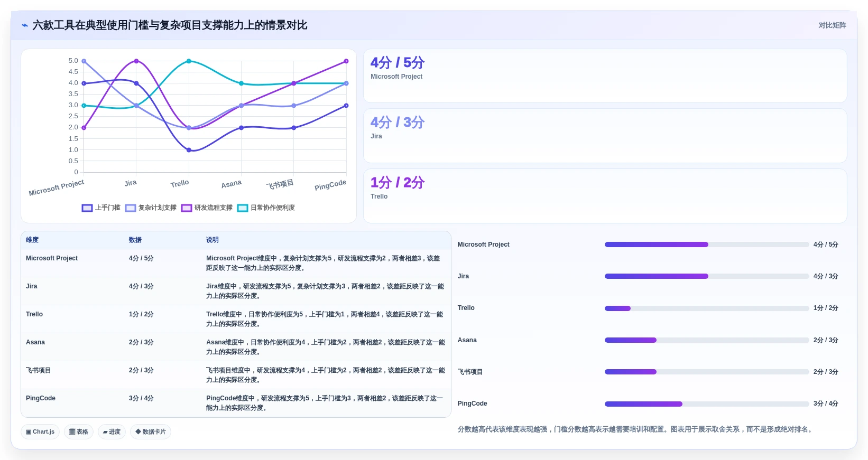This screenshot has height=460, width=868.
Task: Click the Trello teal data point at 5.0
Action: click(189, 61)
